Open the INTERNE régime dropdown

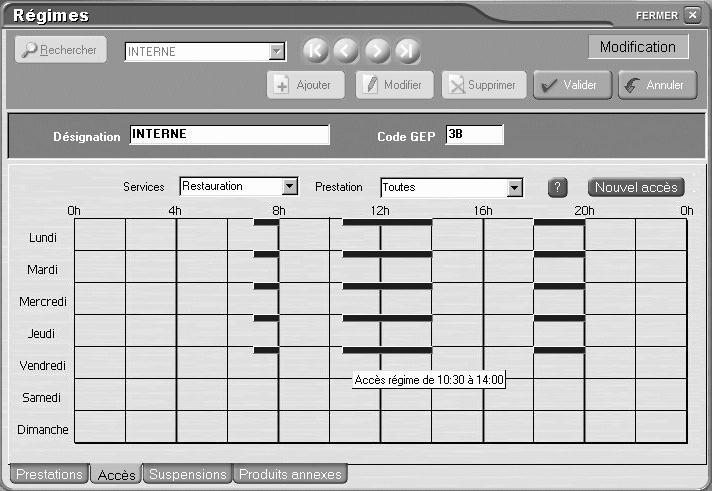[x=276, y=52]
